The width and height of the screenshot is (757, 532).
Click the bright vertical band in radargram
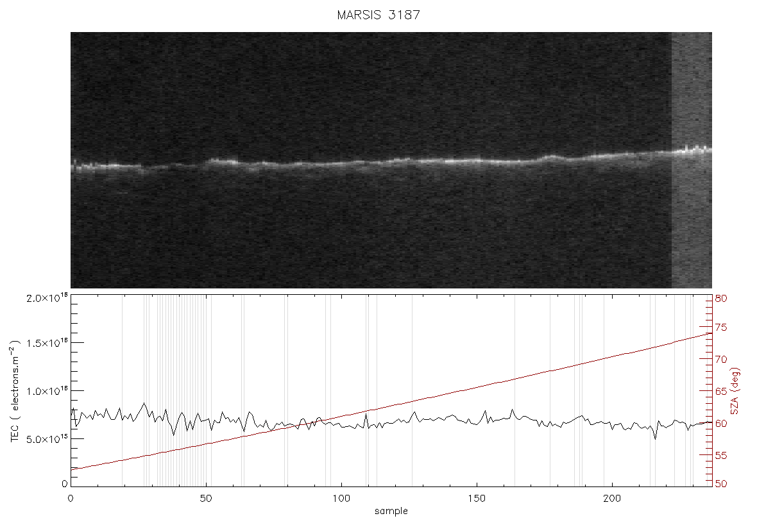(x=692, y=160)
